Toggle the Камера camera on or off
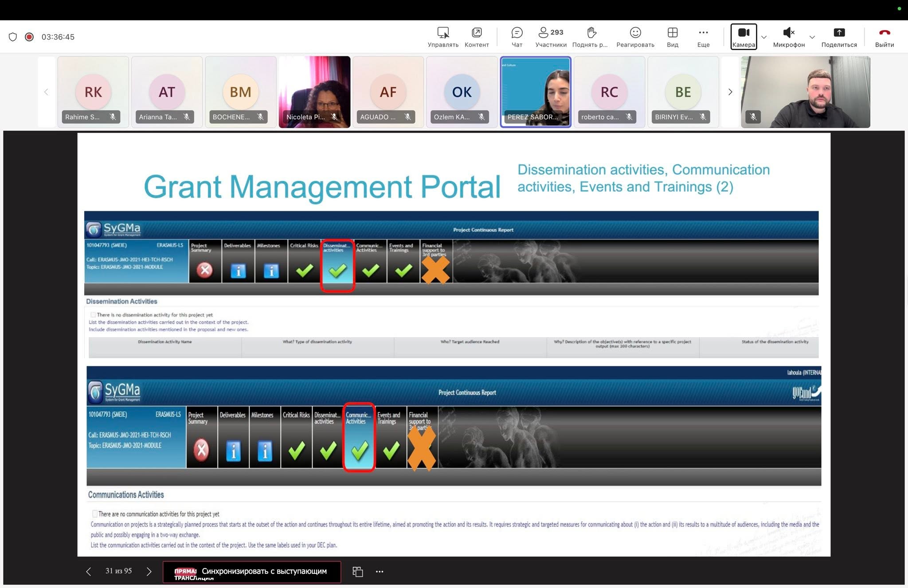 (744, 37)
